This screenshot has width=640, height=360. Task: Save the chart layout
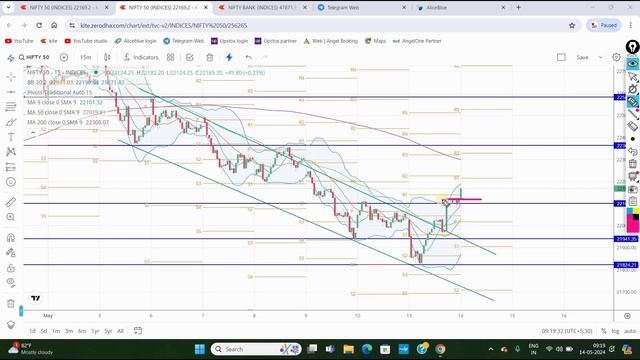582,57
